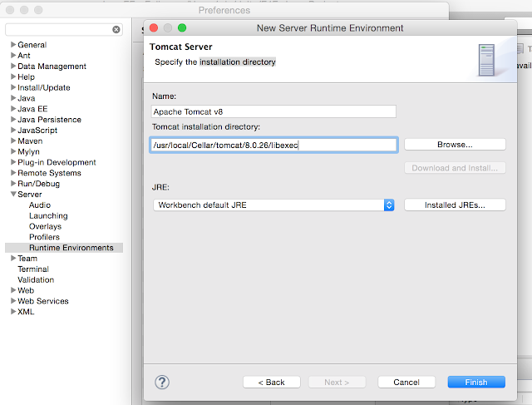The width and height of the screenshot is (532, 405).
Task: Click the disabled Next > button
Action: [337, 383]
